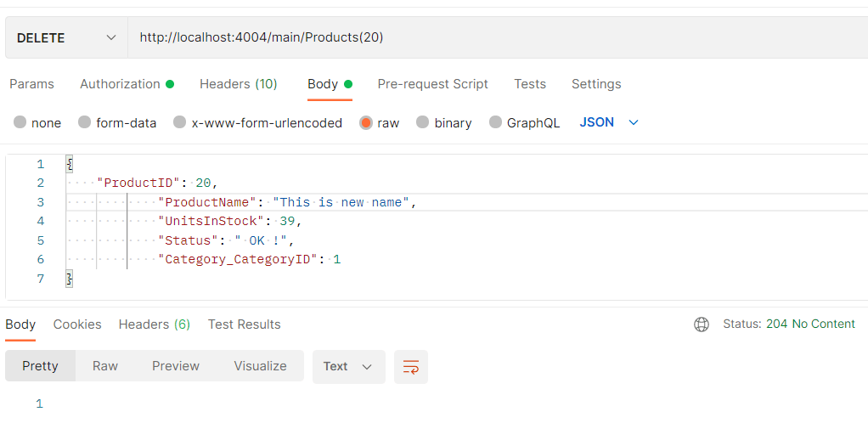Screen dimensions: 868x440
Task: Expand the JSON format dropdown
Action: [608, 122]
